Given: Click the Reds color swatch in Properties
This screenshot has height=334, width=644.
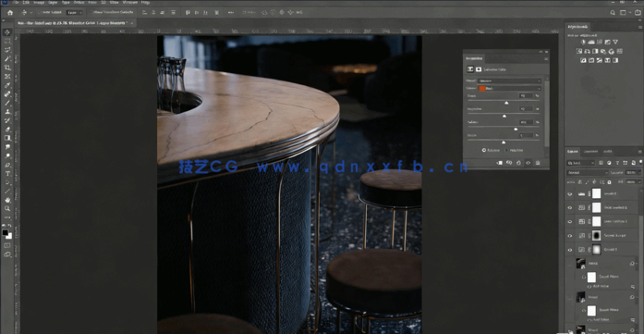Looking at the screenshot, I should pos(482,89).
